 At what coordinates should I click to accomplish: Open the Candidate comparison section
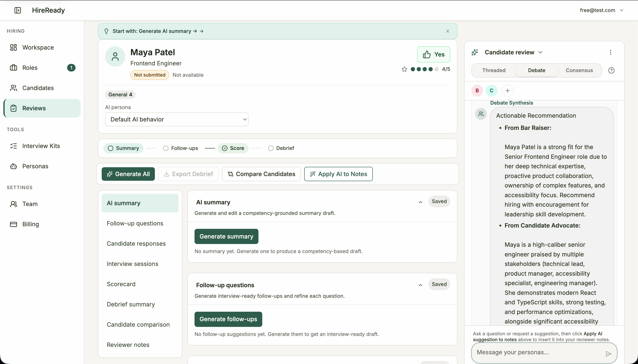138,324
